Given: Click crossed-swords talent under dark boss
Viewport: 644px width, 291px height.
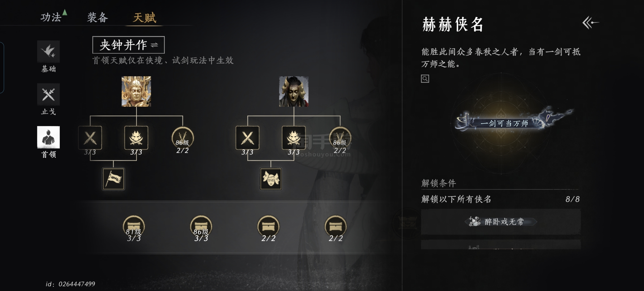Looking at the screenshot, I should pyautogui.click(x=247, y=138).
